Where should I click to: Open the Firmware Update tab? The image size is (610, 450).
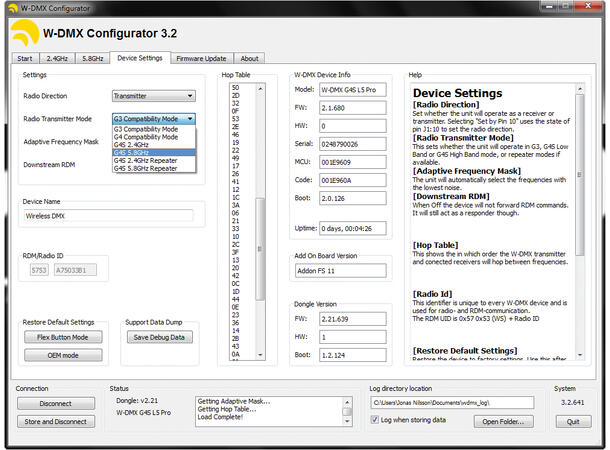[x=202, y=58]
